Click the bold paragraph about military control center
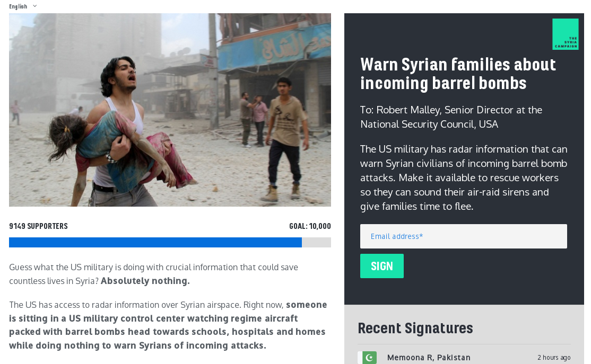The image size is (591, 364). (168, 325)
